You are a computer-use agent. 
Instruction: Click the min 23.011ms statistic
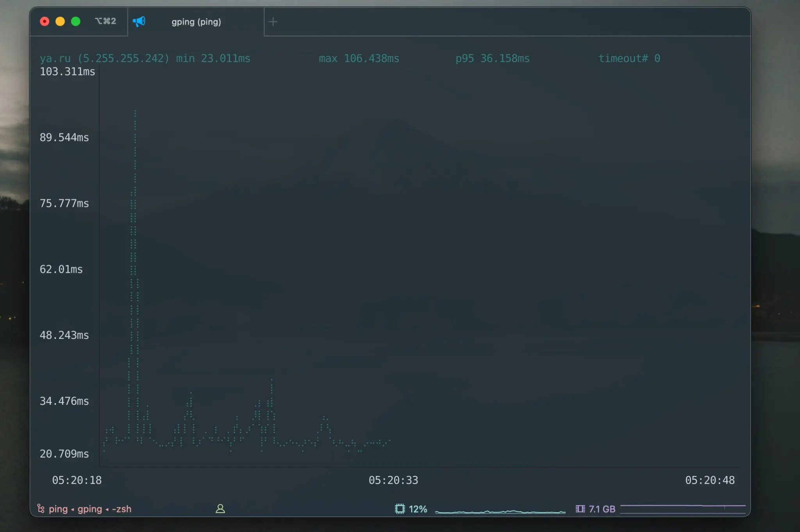pyautogui.click(x=213, y=59)
